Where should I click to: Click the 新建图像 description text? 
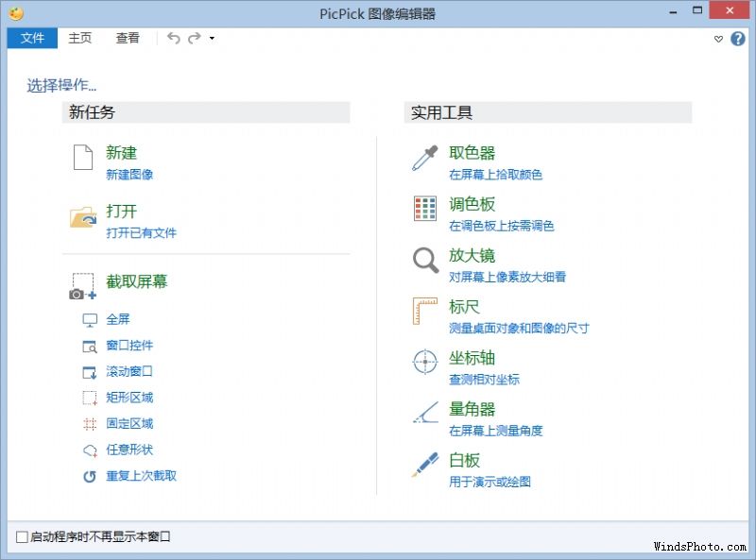click(129, 175)
